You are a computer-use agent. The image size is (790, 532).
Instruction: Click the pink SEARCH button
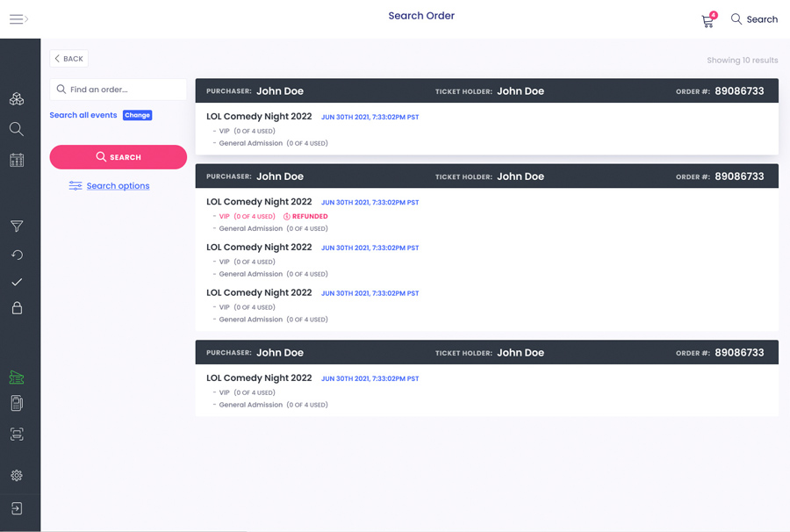(118, 157)
